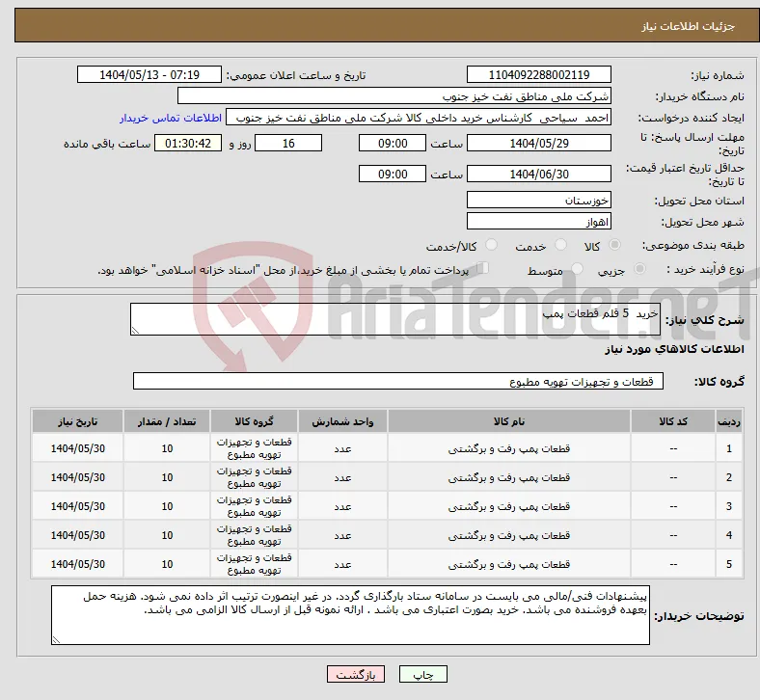
Task: Click the تعداد / مقدار column header
Action: [167, 421]
